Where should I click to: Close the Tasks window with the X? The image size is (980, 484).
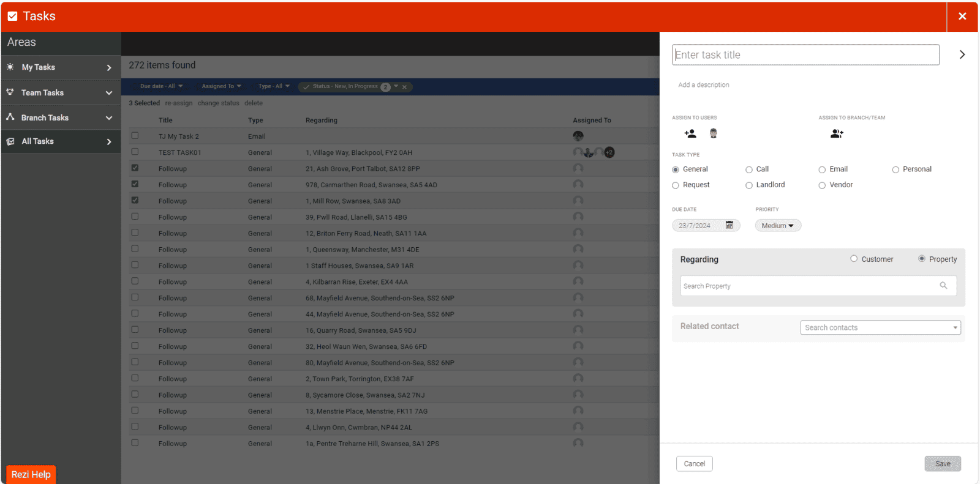962,17
